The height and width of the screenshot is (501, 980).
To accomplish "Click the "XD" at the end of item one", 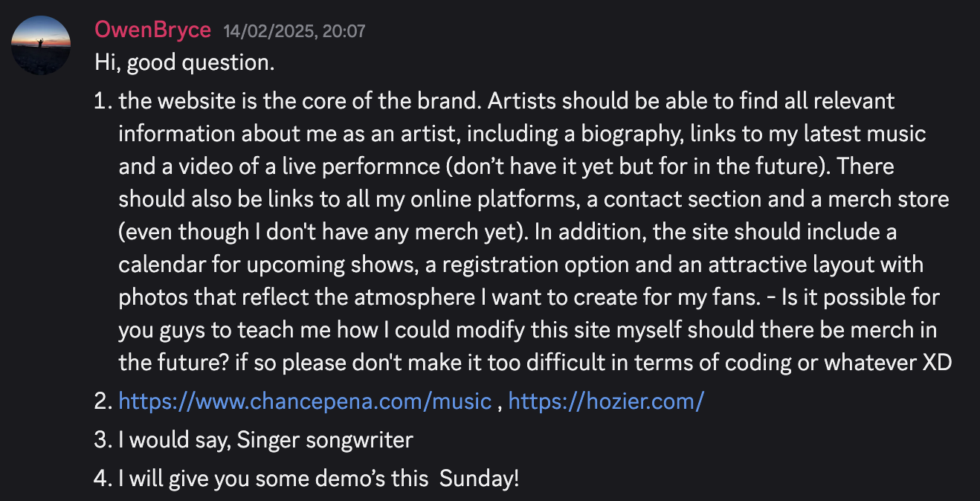I will click(x=936, y=363).
